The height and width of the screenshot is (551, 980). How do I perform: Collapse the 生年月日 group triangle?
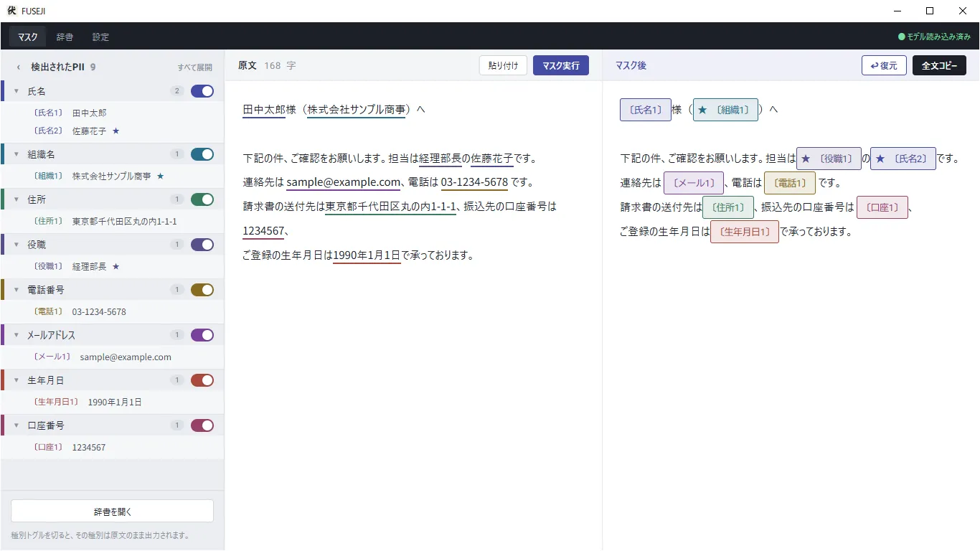pos(17,380)
